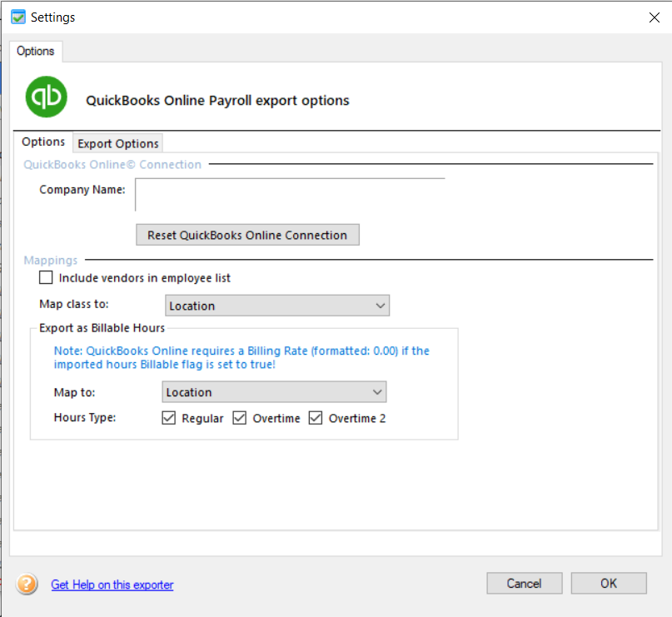Click the Hours Type label
Image resolution: width=672 pixels, height=617 pixels.
click(85, 417)
